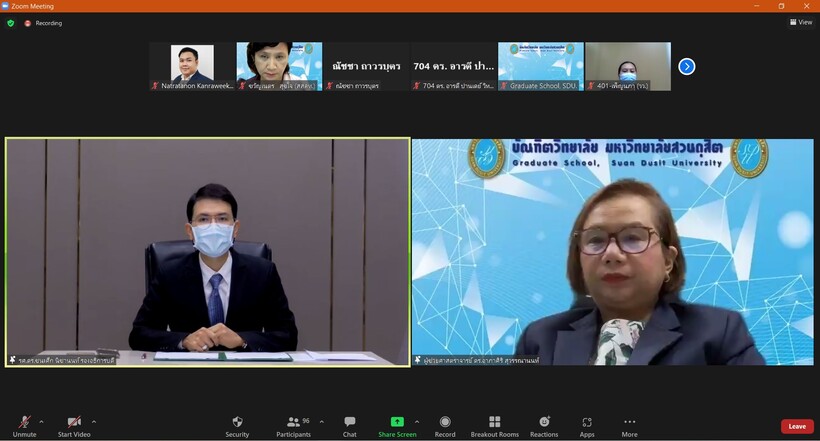Go to next page of participant thumbnails

click(687, 66)
